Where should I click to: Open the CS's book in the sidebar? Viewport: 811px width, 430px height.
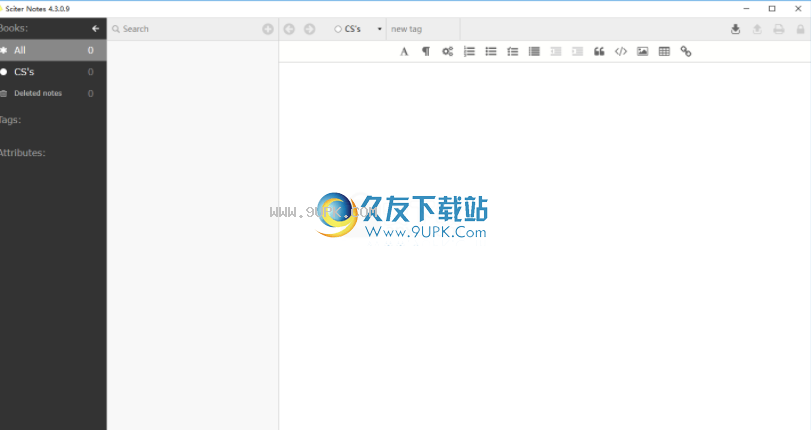53,72
